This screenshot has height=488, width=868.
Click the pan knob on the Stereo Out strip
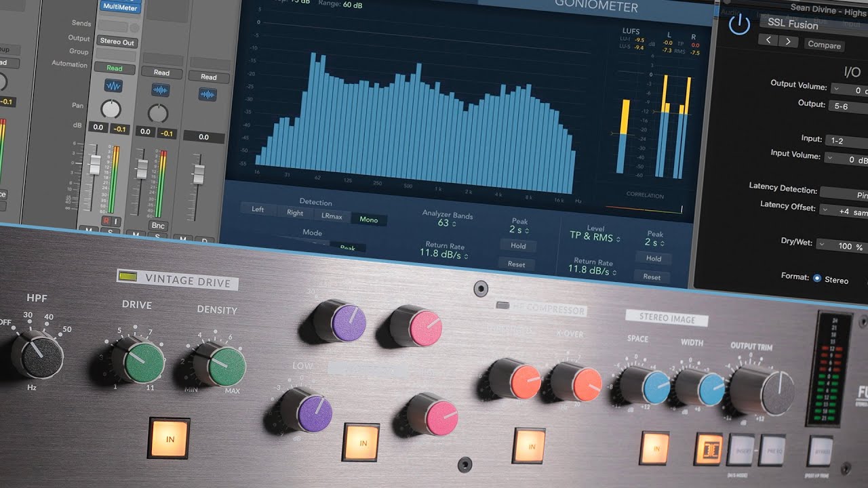(x=111, y=108)
